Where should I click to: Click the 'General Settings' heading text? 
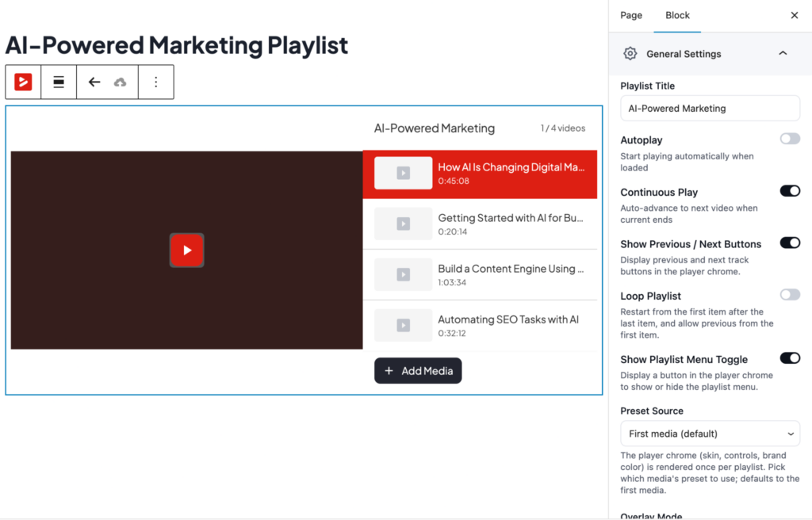click(684, 54)
